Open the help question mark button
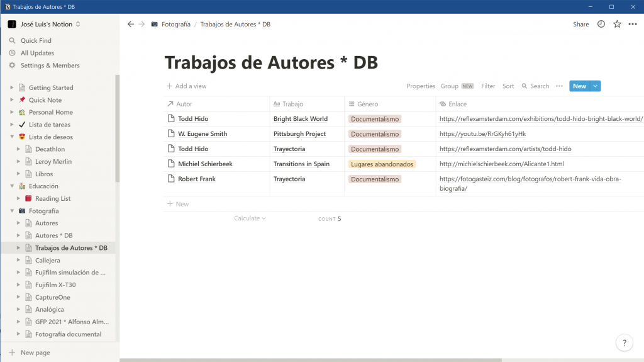 624,343
